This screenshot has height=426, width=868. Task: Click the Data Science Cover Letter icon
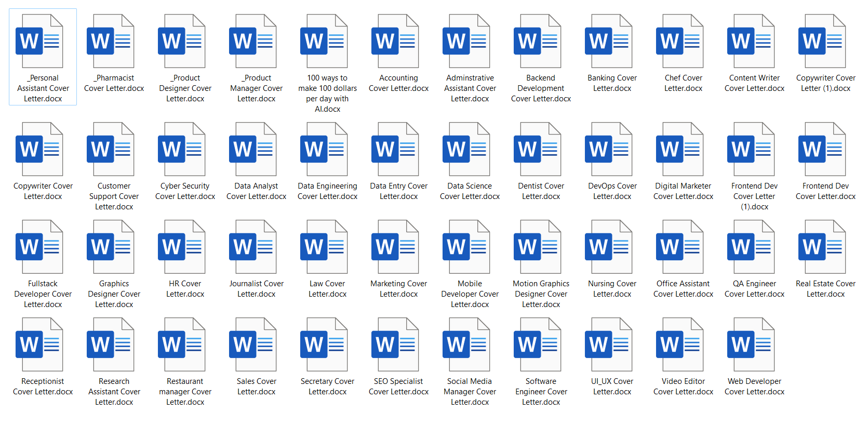tap(466, 149)
